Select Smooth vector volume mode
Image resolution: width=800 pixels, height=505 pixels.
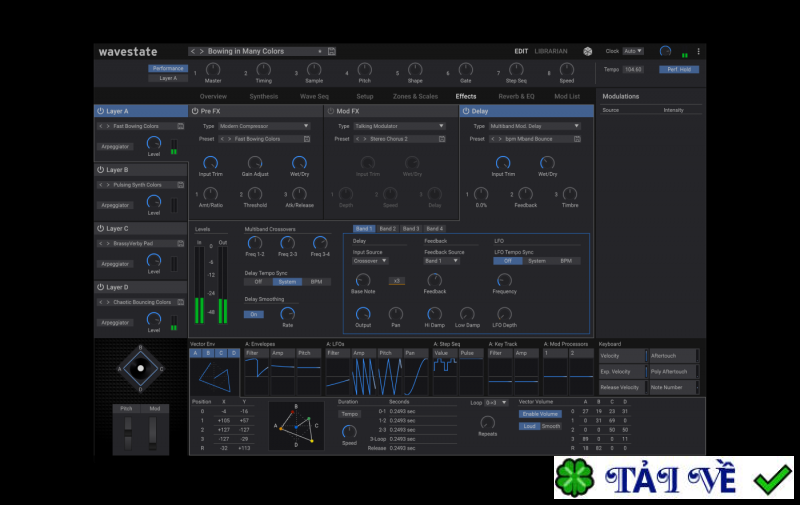551,426
